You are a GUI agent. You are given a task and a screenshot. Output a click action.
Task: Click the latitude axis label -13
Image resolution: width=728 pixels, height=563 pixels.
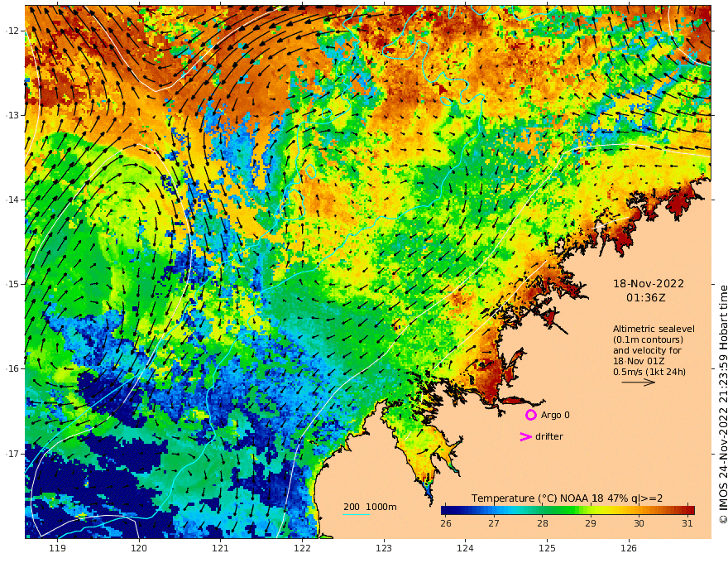(12, 115)
